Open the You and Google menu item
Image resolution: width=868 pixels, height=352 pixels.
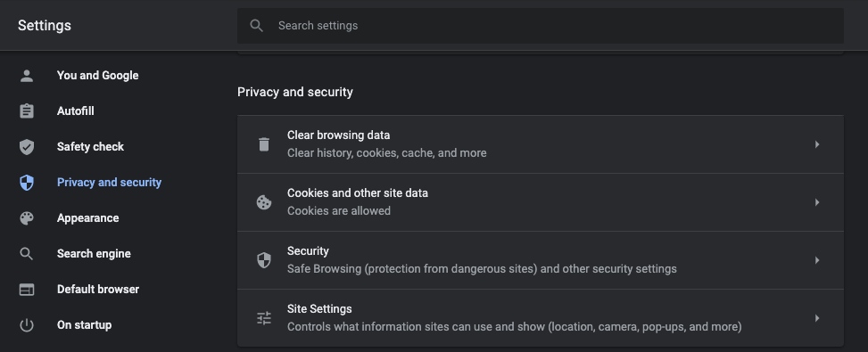(97, 76)
